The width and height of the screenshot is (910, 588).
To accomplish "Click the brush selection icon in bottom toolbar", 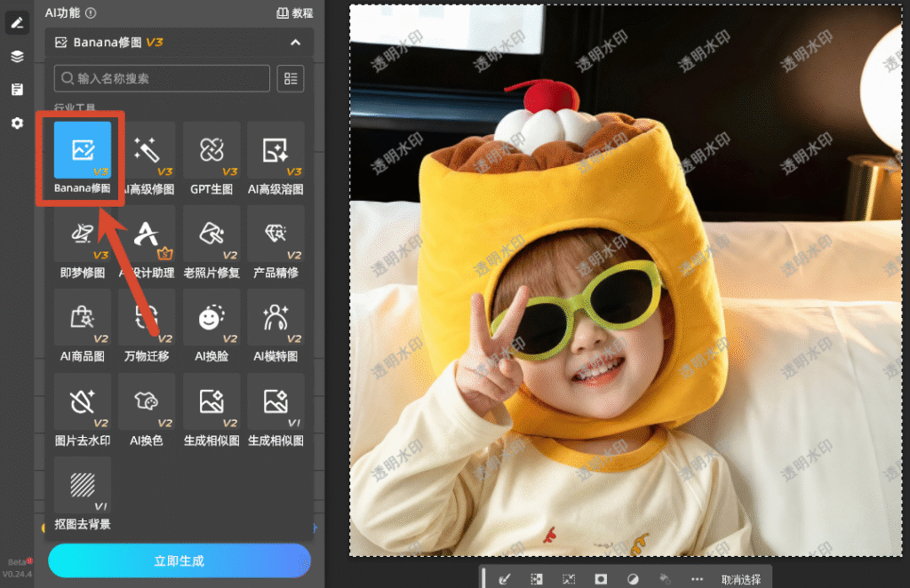I will 505,578.
